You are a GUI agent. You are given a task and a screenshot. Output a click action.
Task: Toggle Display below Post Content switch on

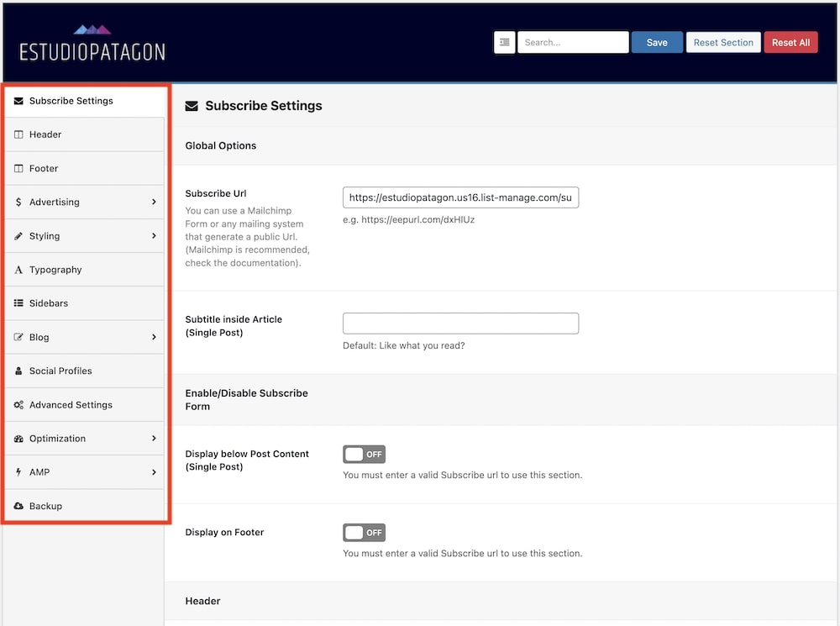(364, 454)
